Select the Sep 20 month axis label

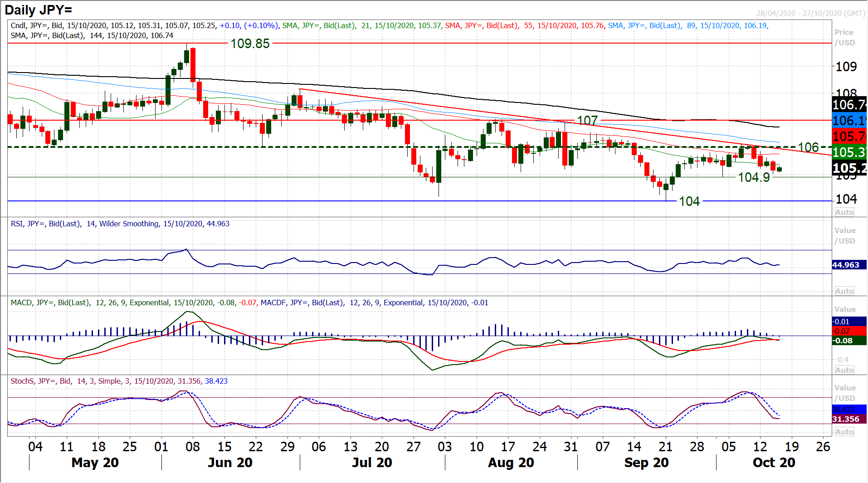click(646, 463)
